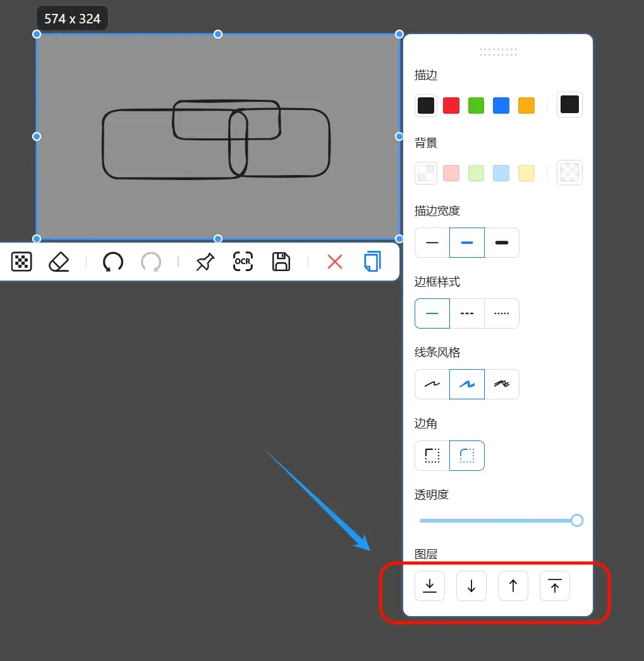Choose the thin stroke width
Viewport: 644px width, 661px height.
tap(432, 243)
